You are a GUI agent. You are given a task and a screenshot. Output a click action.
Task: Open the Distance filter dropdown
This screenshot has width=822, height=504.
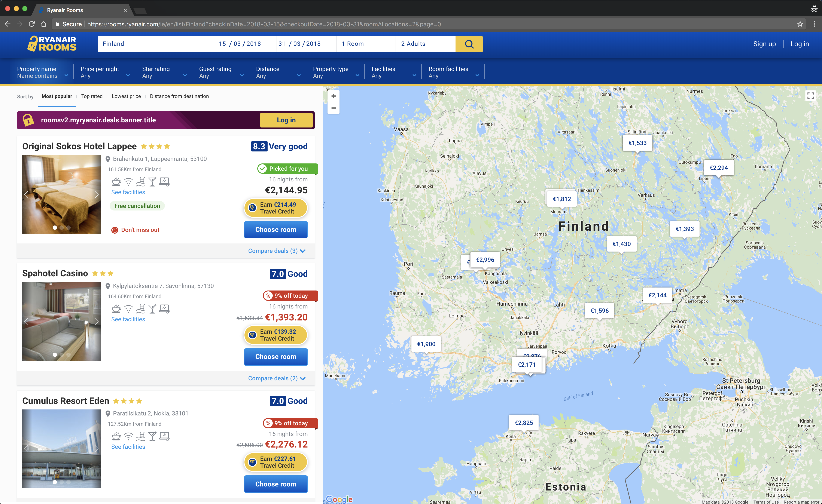[278, 72]
